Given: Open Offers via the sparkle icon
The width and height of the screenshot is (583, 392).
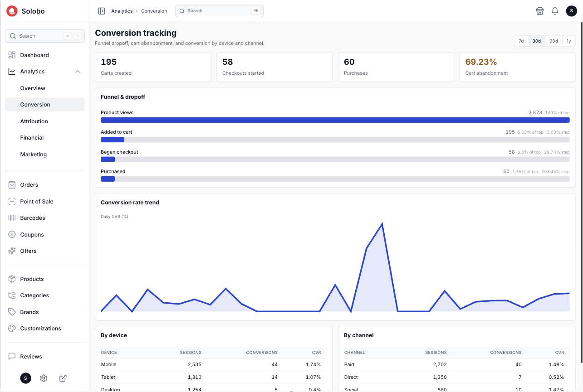Looking at the screenshot, I should coord(12,251).
